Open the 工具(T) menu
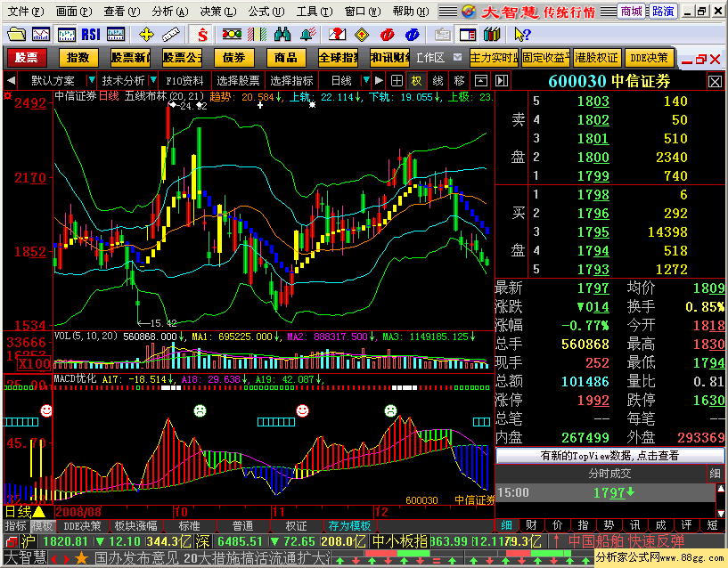 point(315,12)
